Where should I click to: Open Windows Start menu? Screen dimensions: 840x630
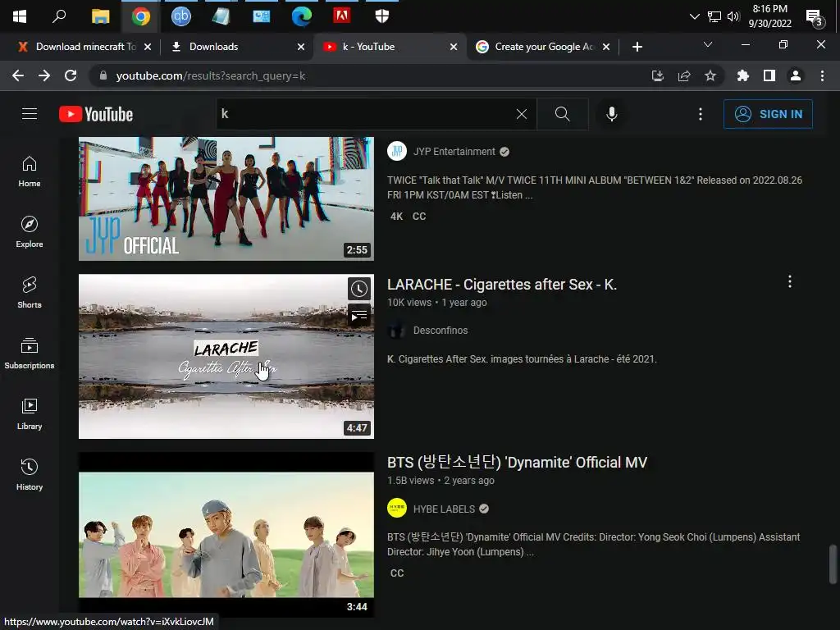point(20,16)
